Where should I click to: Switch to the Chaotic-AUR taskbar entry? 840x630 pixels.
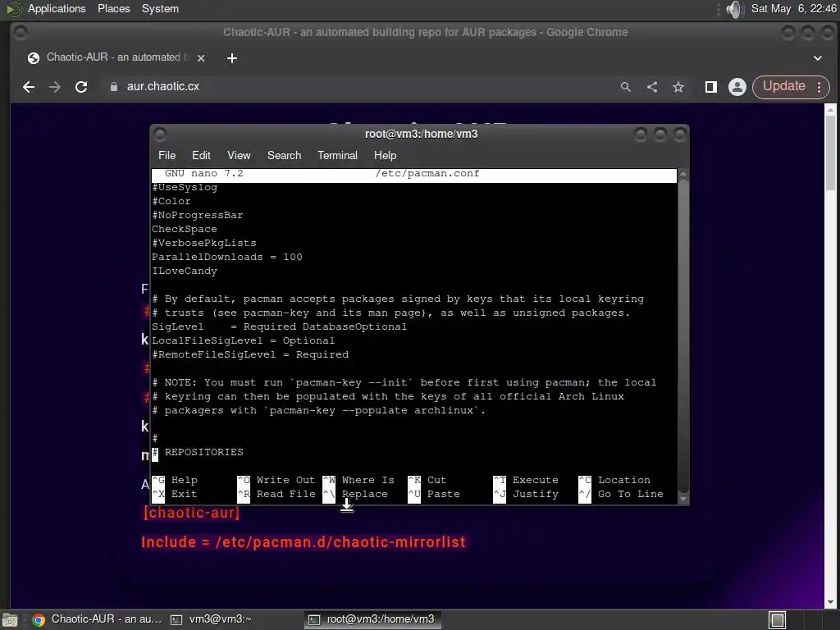click(x=98, y=619)
